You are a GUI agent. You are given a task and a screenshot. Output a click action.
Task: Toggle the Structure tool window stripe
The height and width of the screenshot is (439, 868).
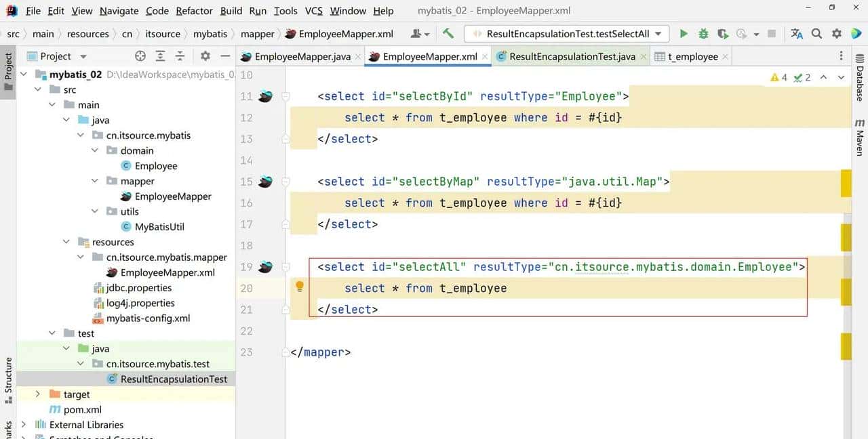[x=8, y=379]
